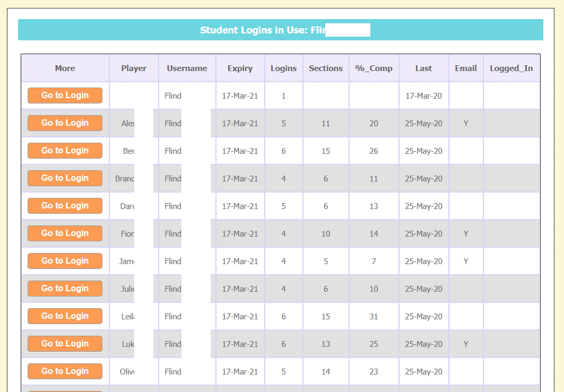564x392 pixels.
Task: Click the Email Y cell in Fion row
Action: (x=466, y=234)
